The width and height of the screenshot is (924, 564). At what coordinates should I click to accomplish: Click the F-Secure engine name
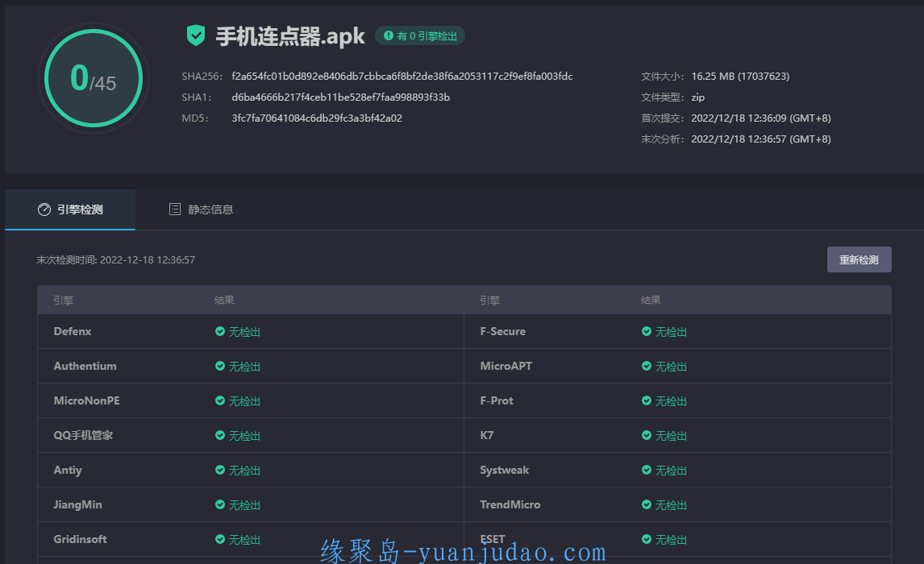click(502, 331)
